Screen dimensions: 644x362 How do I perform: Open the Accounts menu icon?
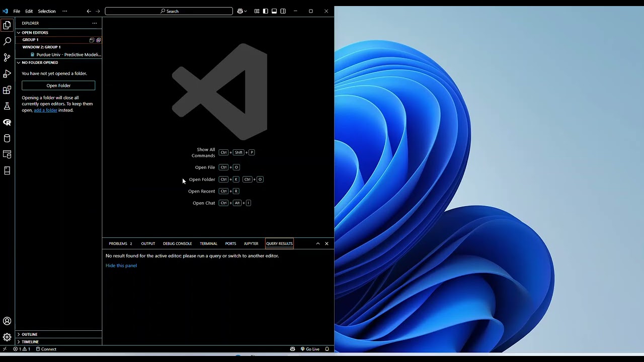[7, 321]
